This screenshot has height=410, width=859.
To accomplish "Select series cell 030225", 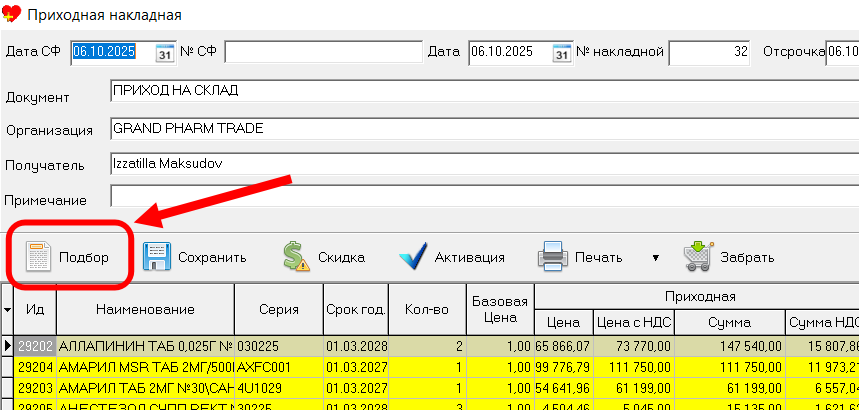I will [279, 346].
